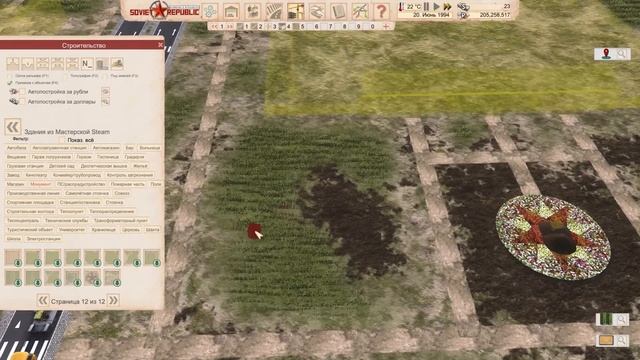Click the toolbar icon just right of the crane icon

coord(317,11)
